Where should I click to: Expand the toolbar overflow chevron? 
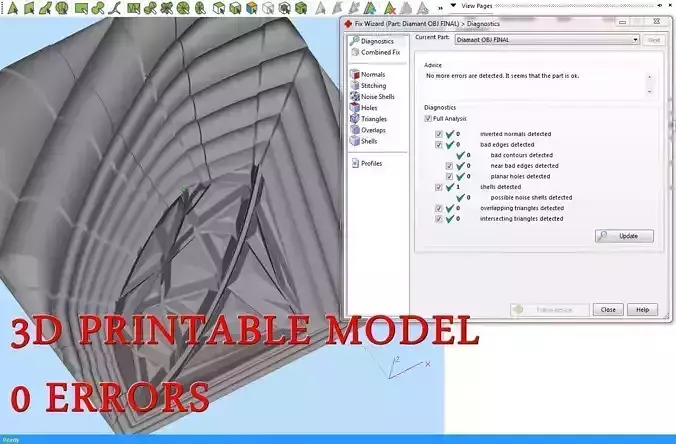pos(440,8)
